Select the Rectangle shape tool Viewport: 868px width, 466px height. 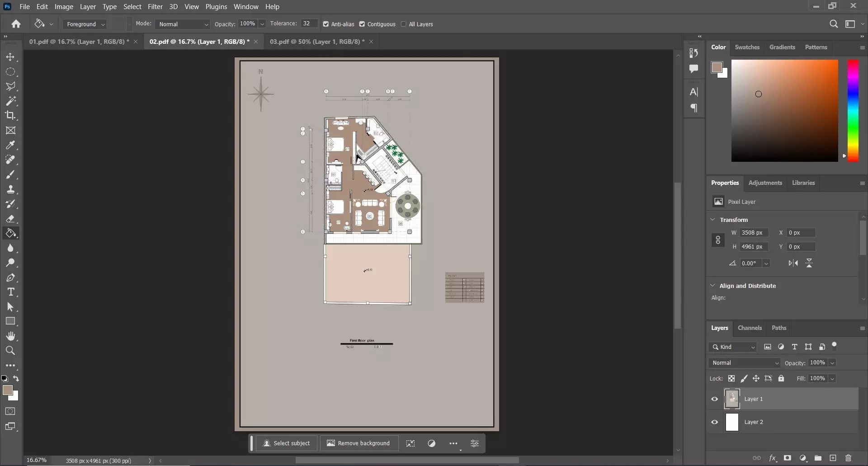(x=10, y=321)
